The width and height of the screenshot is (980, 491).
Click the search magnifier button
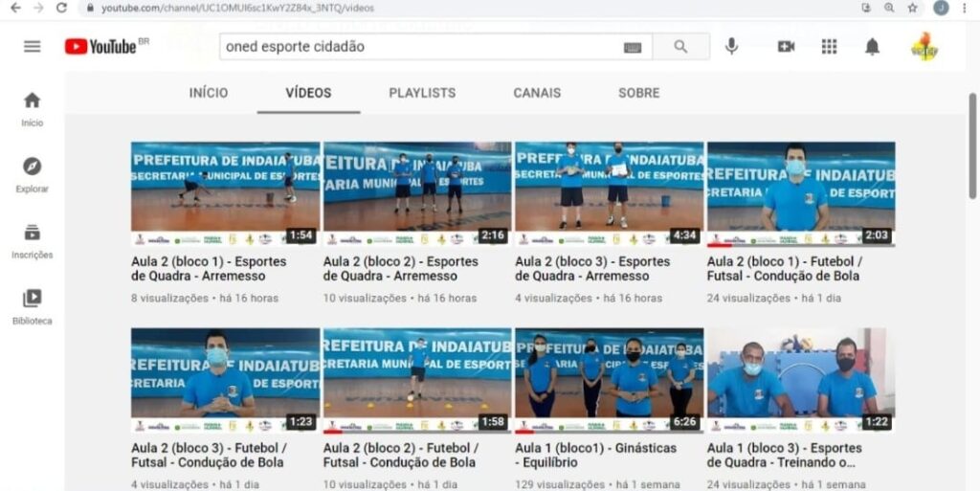[680, 47]
